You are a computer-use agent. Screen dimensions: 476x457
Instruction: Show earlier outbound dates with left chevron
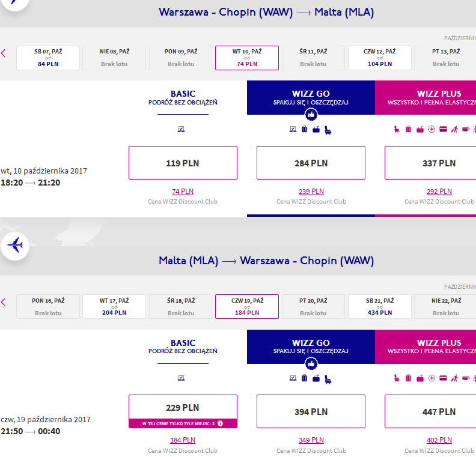click(4, 53)
